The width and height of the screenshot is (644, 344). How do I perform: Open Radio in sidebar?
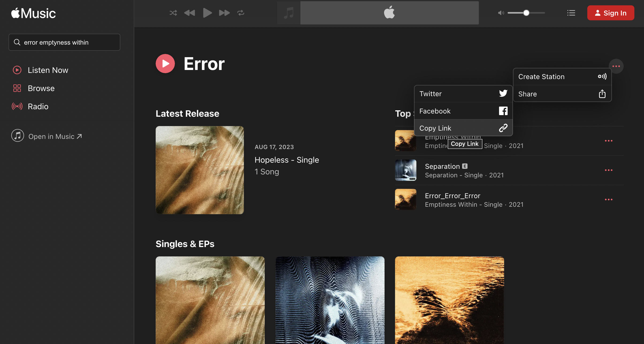[38, 106]
